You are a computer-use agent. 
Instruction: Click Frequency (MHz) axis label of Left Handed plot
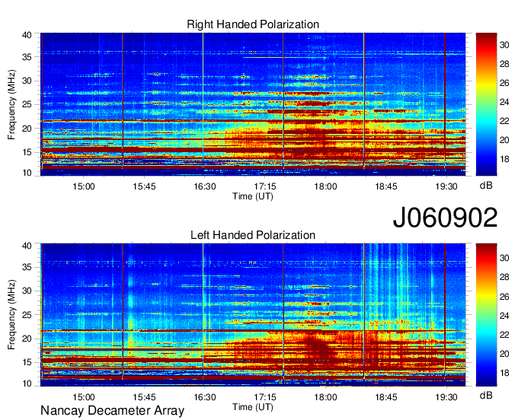[11, 315]
